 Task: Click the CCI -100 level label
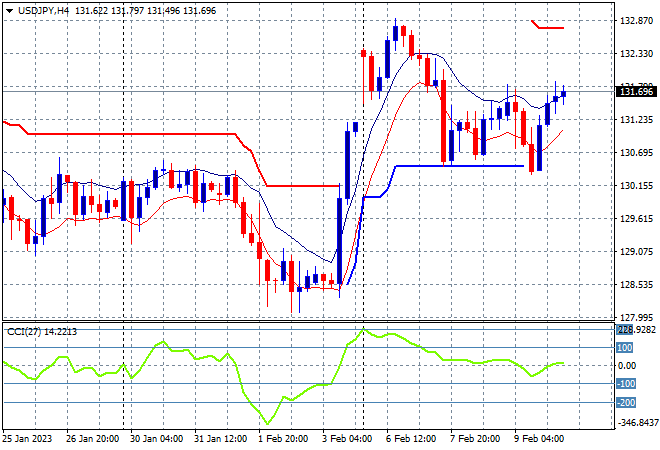pyautogui.click(x=626, y=384)
